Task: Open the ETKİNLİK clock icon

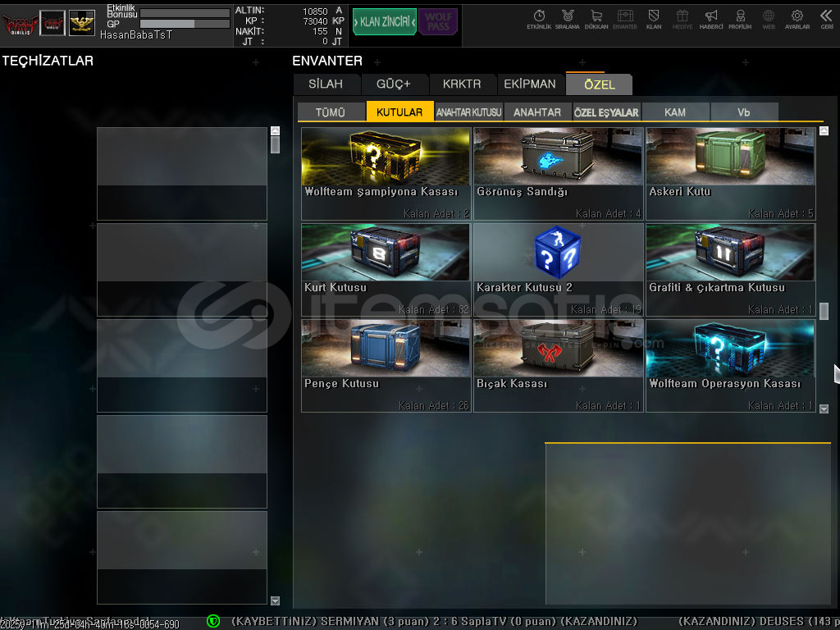Action: [539, 20]
